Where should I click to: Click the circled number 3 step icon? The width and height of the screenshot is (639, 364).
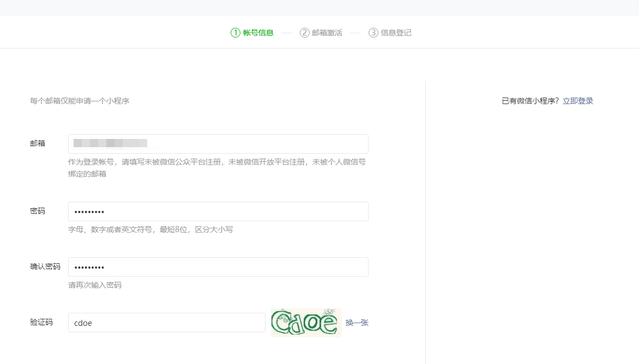pyautogui.click(x=373, y=33)
